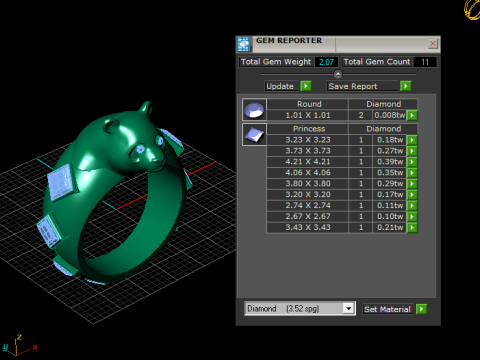Click the Save Report button
480x360 pixels.
click(363, 86)
